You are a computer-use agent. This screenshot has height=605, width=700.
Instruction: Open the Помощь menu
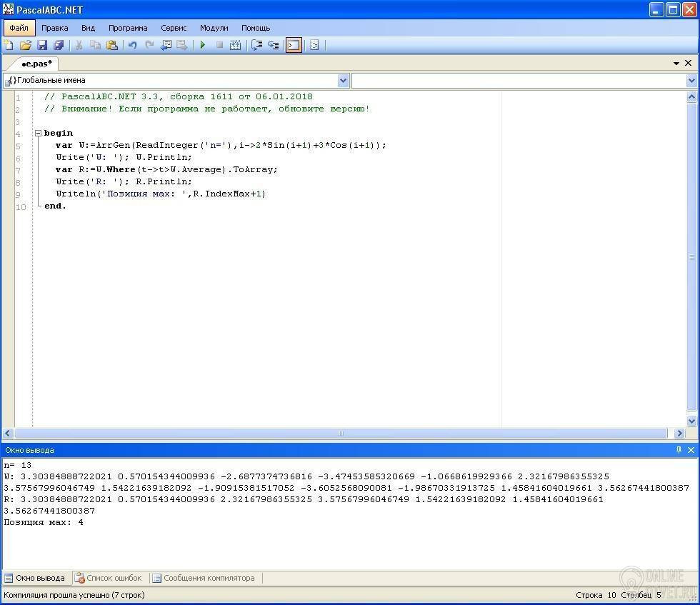coord(256,28)
